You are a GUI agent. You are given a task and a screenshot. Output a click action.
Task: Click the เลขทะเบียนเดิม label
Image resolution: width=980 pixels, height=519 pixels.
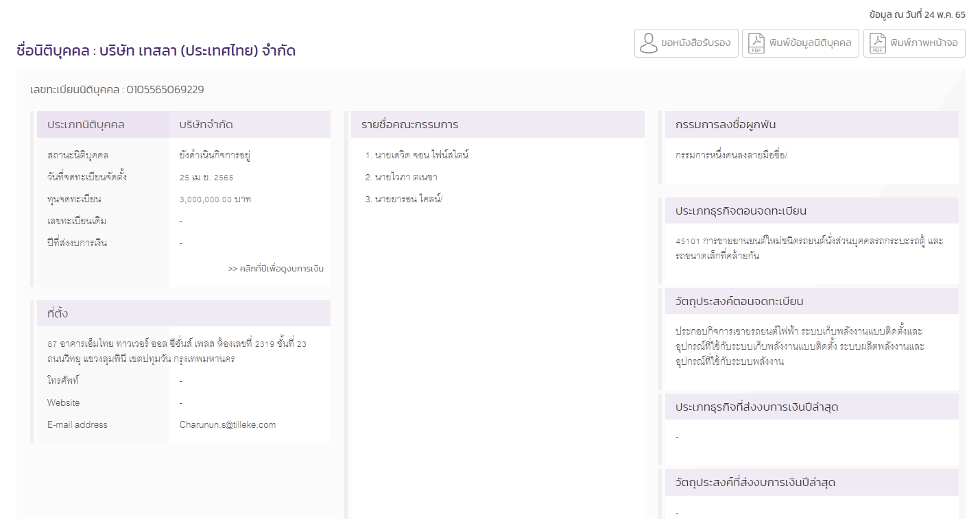(77, 221)
